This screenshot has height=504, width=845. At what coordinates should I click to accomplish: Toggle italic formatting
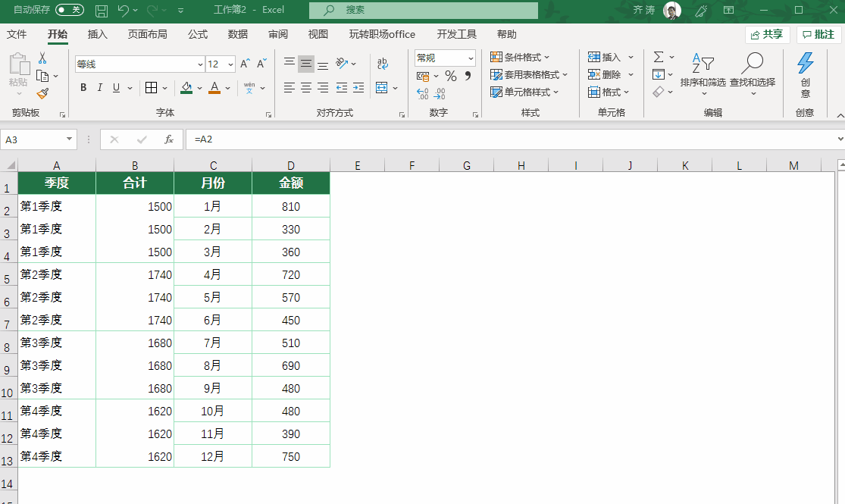(x=100, y=88)
